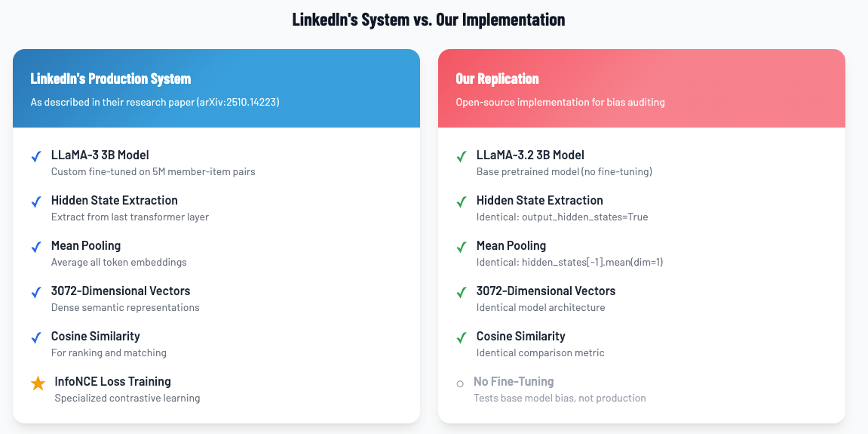Click the arXiv:2510.14223 paper reference text

tap(238, 102)
